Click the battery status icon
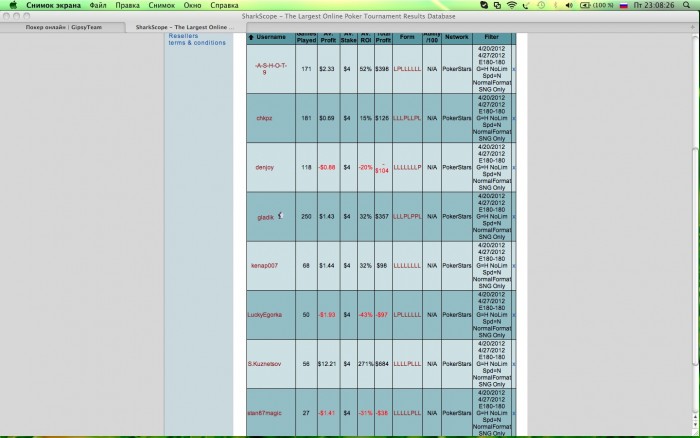This screenshot has height=438, width=700. [596, 5]
